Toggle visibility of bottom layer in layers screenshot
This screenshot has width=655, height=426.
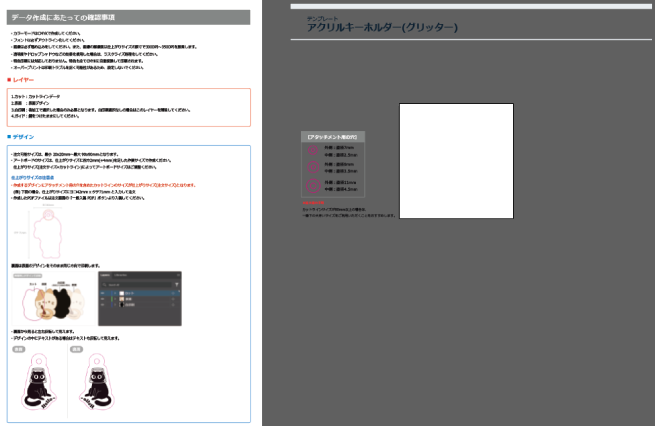[104, 306]
